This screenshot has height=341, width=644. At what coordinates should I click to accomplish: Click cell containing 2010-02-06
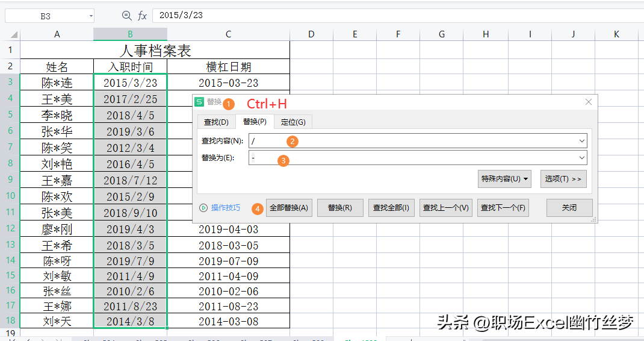click(228, 291)
